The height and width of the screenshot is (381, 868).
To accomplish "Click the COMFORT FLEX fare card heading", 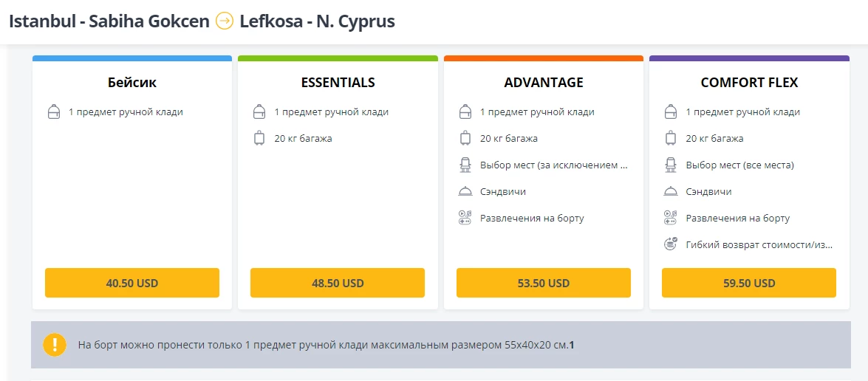I will coord(749,83).
